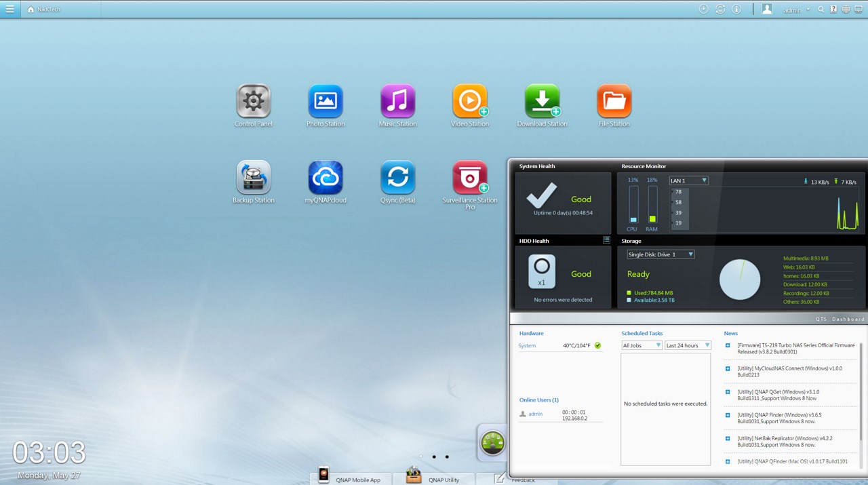Open Surveillance Station Pro

pyautogui.click(x=470, y=178)
